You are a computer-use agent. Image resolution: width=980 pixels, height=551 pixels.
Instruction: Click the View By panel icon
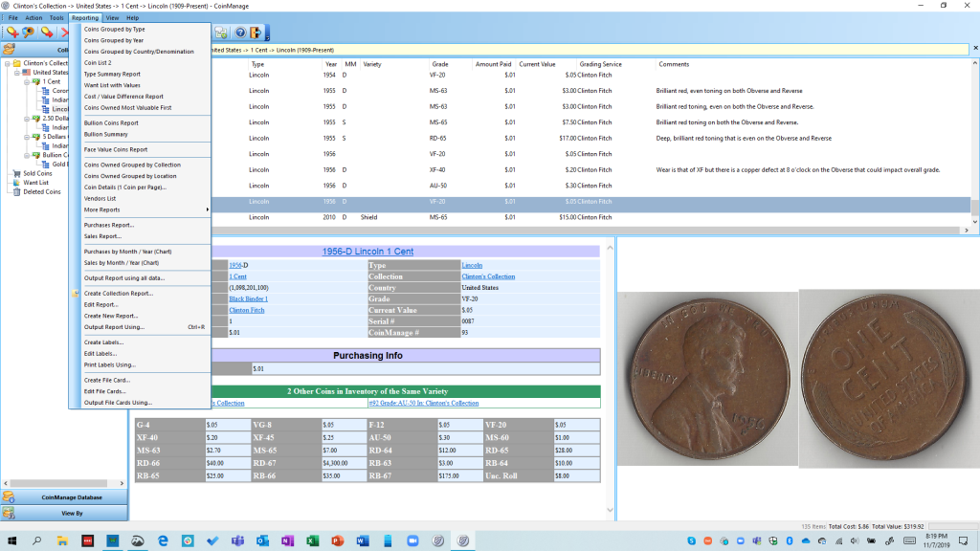8,513
